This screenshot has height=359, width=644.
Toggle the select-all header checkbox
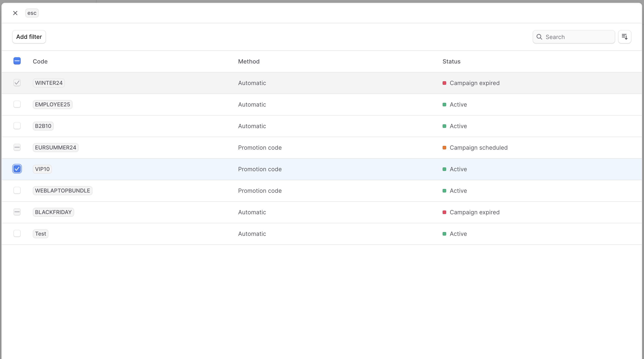coord(17,61)
